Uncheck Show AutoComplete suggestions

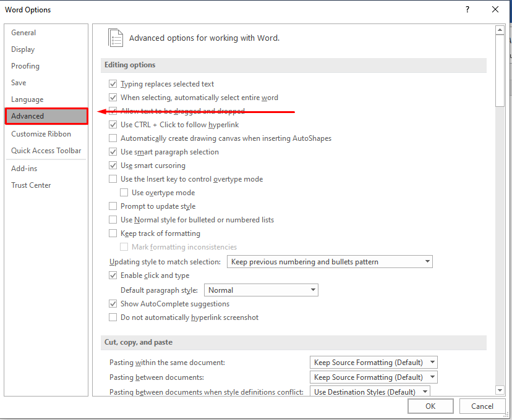(113, 304)
